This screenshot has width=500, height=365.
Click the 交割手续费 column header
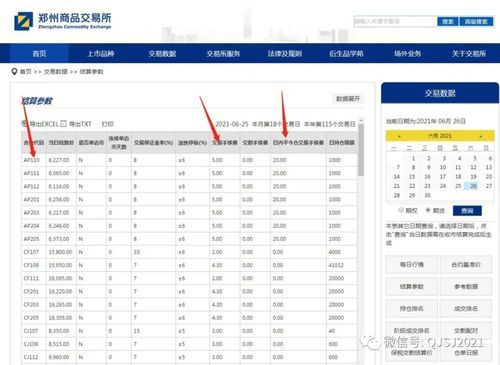click(255, 143)
